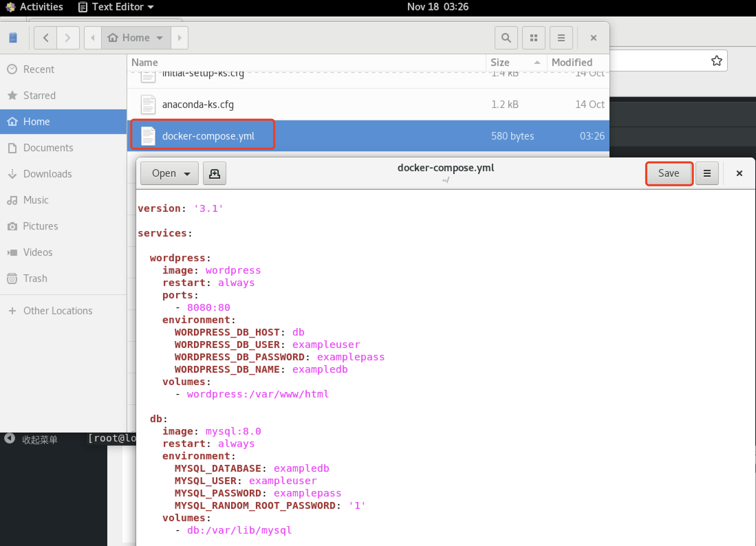
Task: Open the search in the file manager
Action: [506, 37]
